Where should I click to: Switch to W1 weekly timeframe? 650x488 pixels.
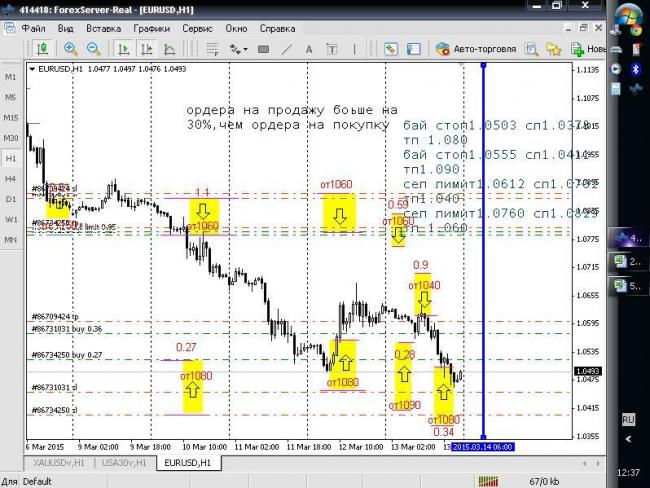pos(10,219)
